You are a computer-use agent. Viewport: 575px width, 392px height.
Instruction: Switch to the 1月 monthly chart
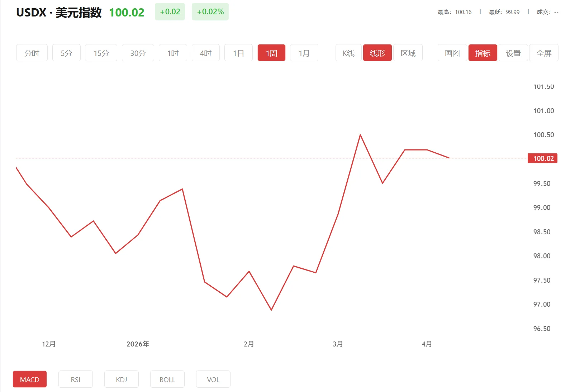pyautogui.click(x=304, y=53)
